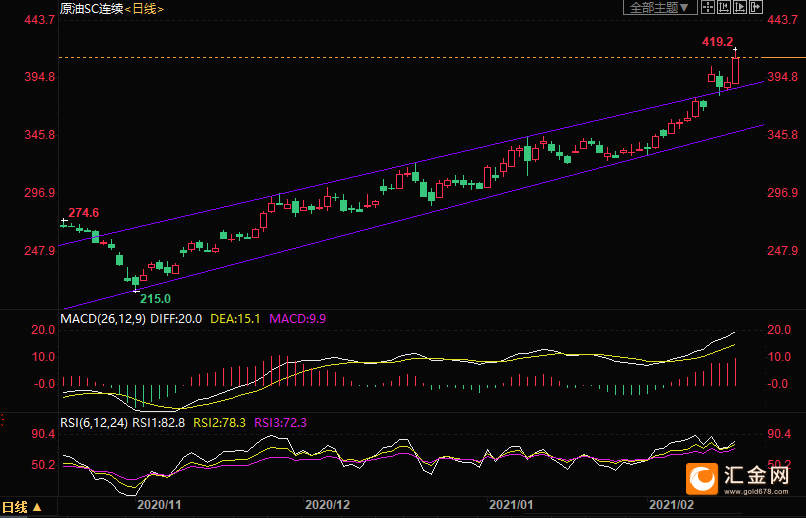Click the 2020/12 date on time axis
Screen dimensions: 806x518
point(327,505)
